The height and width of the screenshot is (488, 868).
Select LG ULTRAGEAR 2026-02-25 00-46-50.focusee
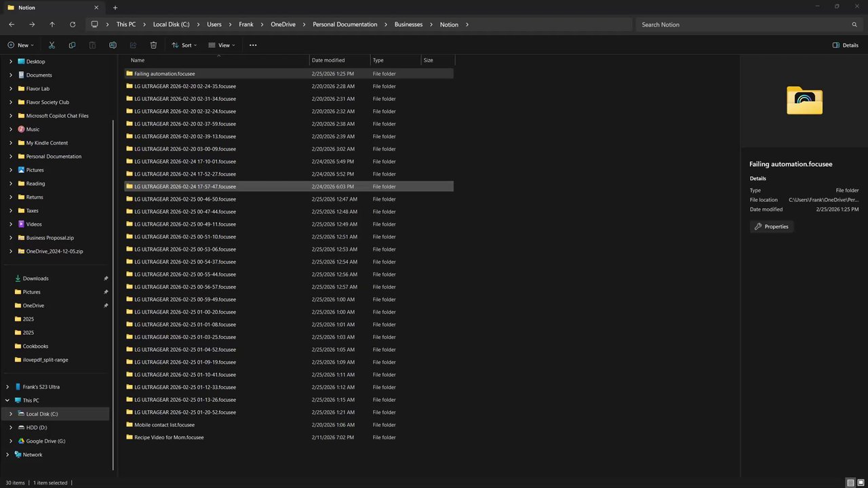tap(289, 199)
